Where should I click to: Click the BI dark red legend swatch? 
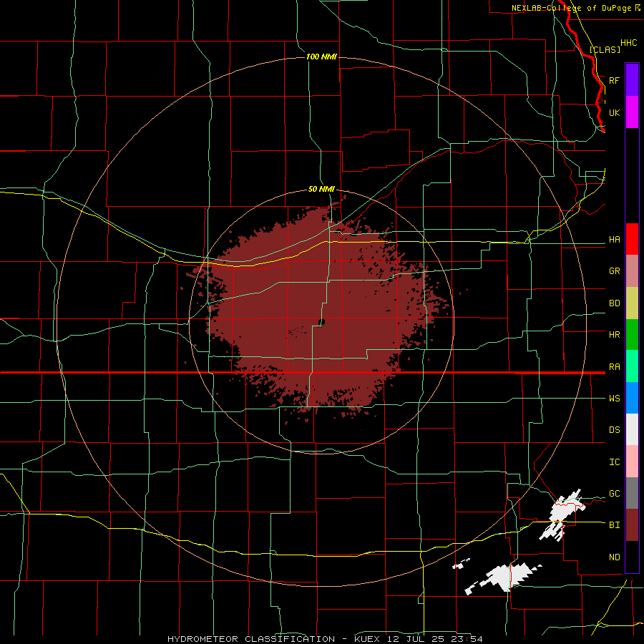point(632,525)
